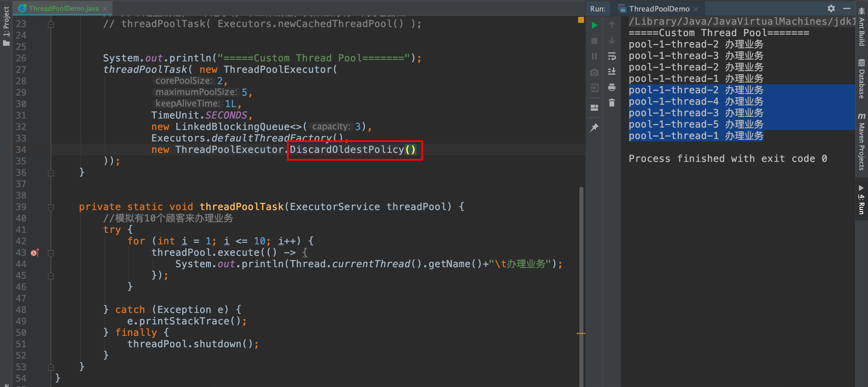Collapse the comment fold marker on line 23

[x=51, y=24]
